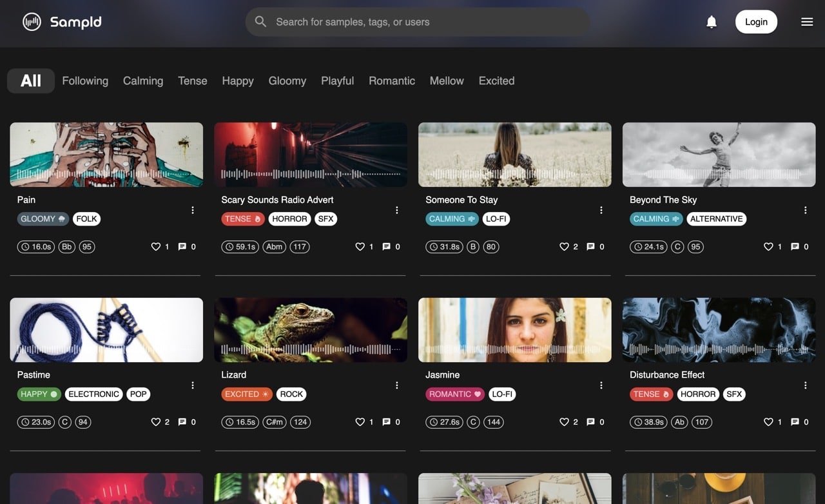Open the kebab menu for the Lizard sample
825x504 pixels.
click(397, 385)
